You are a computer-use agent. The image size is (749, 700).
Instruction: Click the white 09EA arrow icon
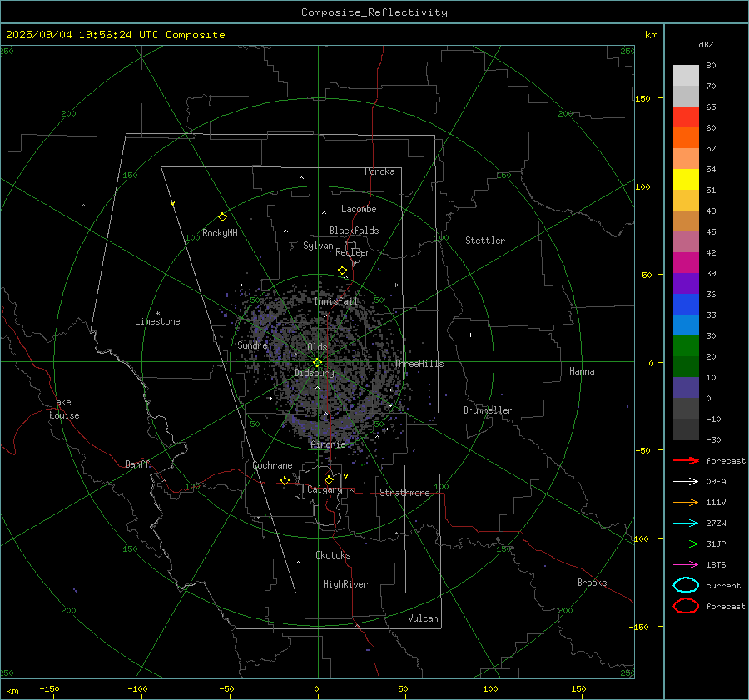[686, 482]
